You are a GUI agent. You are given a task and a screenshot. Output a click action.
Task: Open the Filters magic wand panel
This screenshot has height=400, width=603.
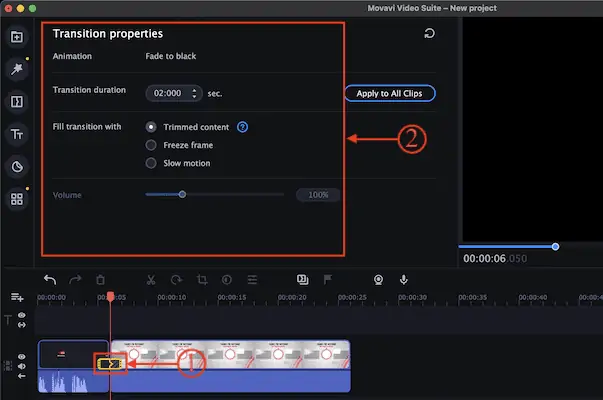pos(17,69)
